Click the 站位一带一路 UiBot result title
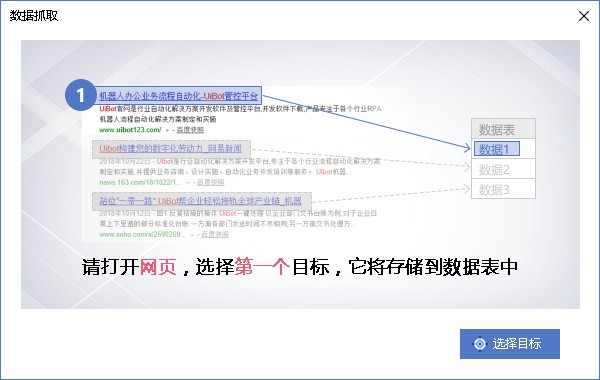This screenshot has width=600, height=380. click(x=201, y=201)
